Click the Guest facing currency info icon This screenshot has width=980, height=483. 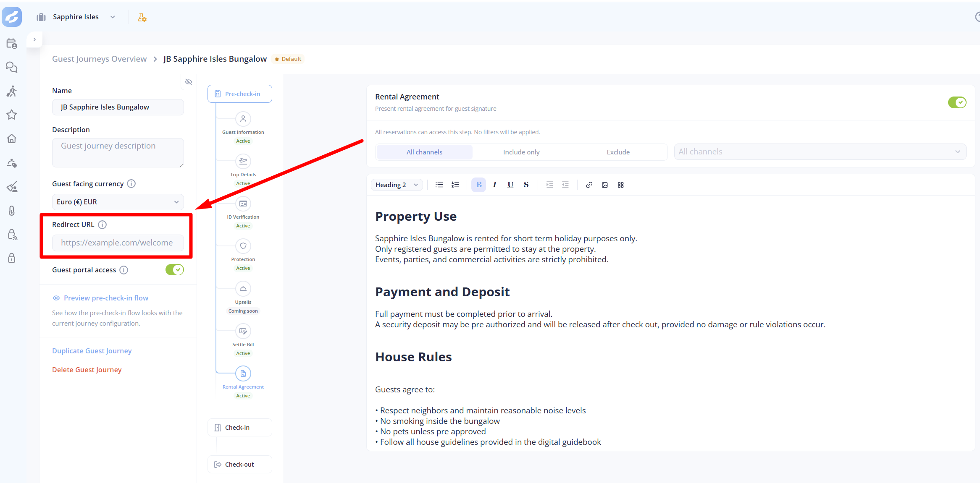click(131, 184)
